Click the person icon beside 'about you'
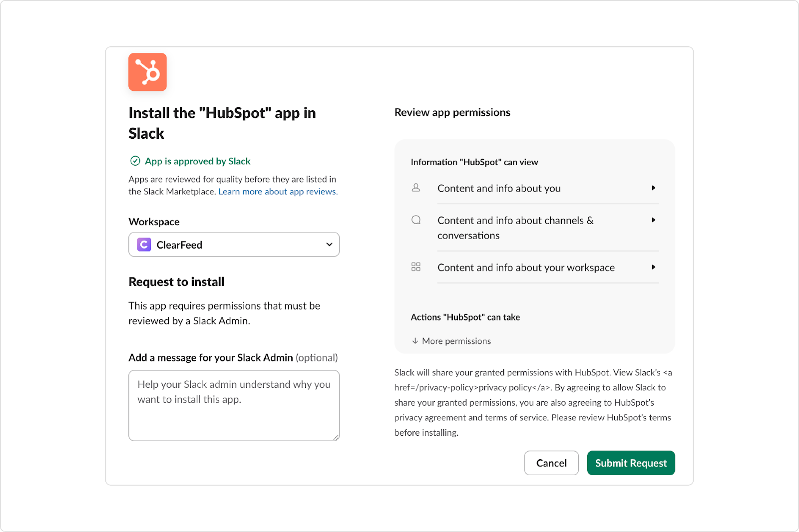The image size is (799, 532). (416, 188)
